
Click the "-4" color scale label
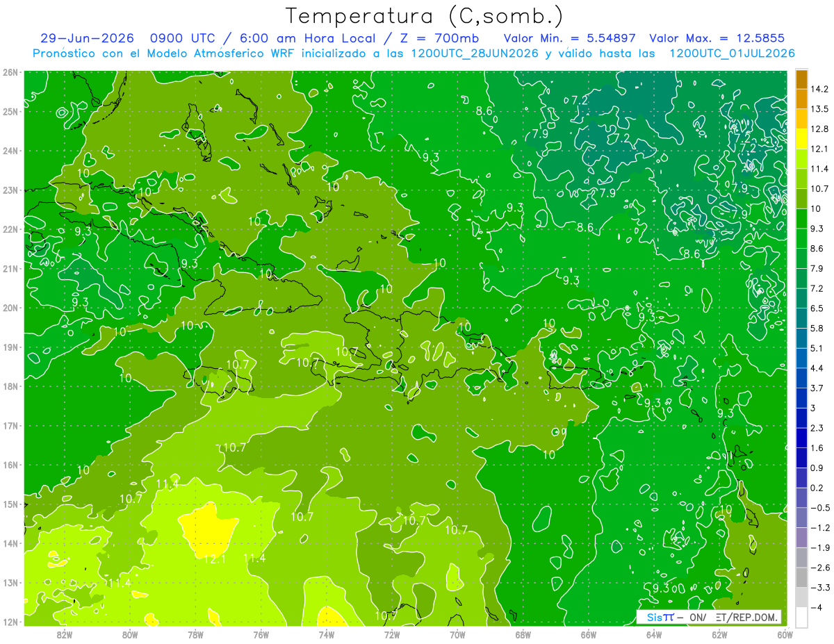tap(816, 607)
